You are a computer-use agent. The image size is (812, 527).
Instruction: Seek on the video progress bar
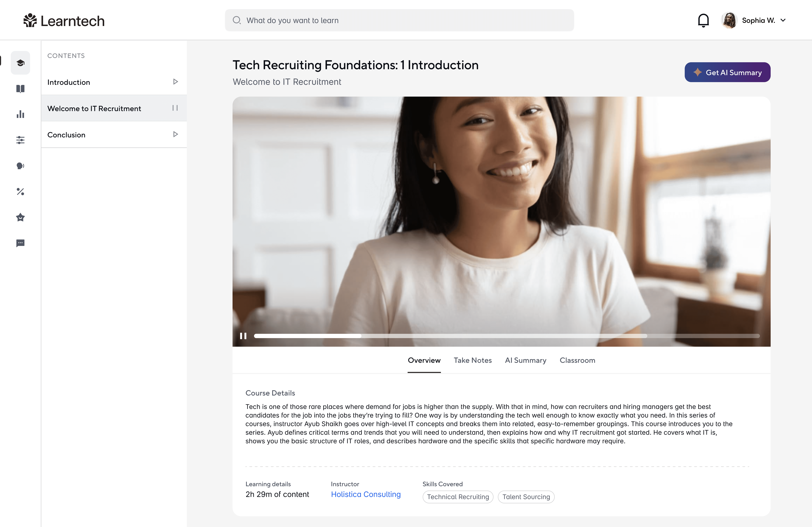[507, 336]
